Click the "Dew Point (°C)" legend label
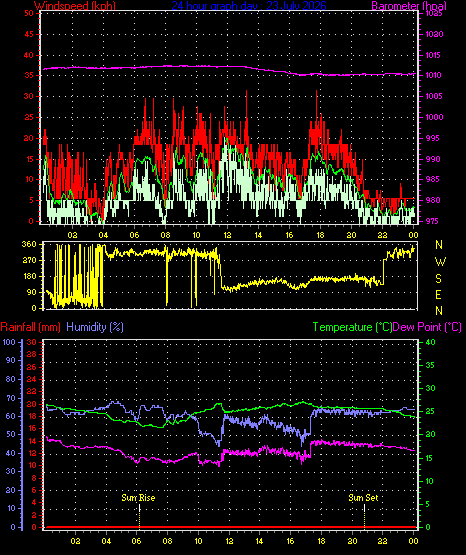 427,327
